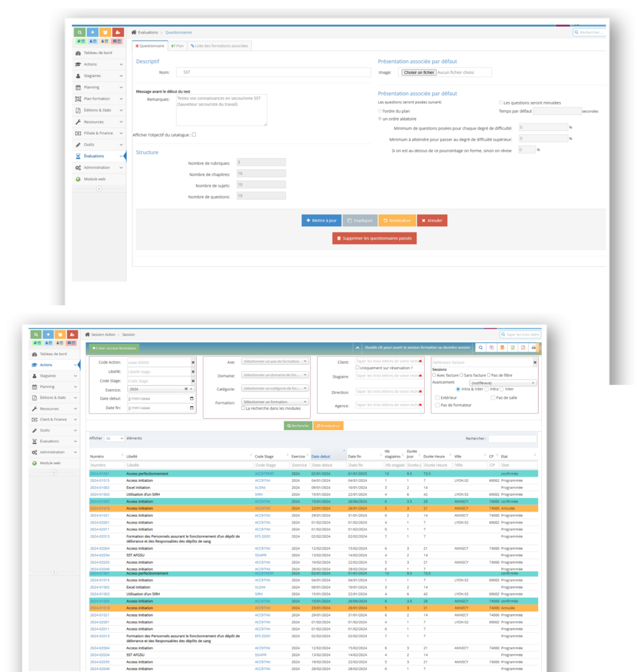Print the session list
This screenshot has width=637, height=672.
(533, 348)
